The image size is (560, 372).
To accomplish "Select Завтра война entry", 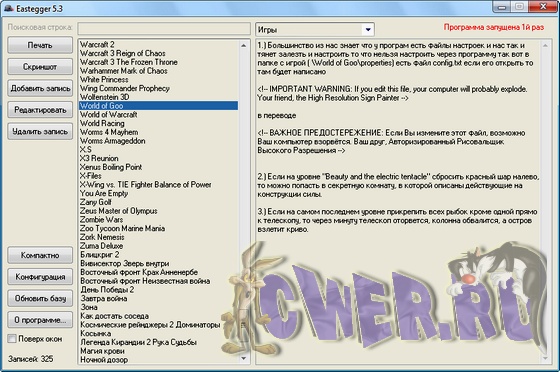I will pyautogui.click(x=158, y=298).
